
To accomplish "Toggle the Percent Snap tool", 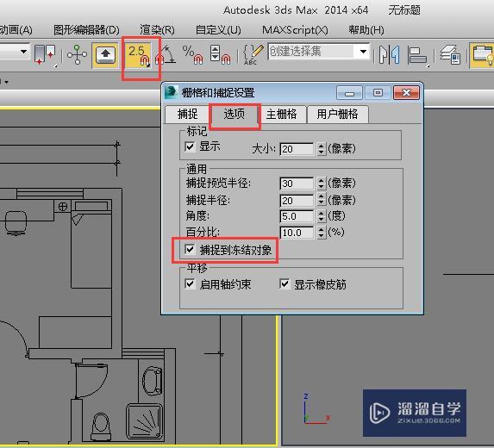I will [x=193, y=55].
